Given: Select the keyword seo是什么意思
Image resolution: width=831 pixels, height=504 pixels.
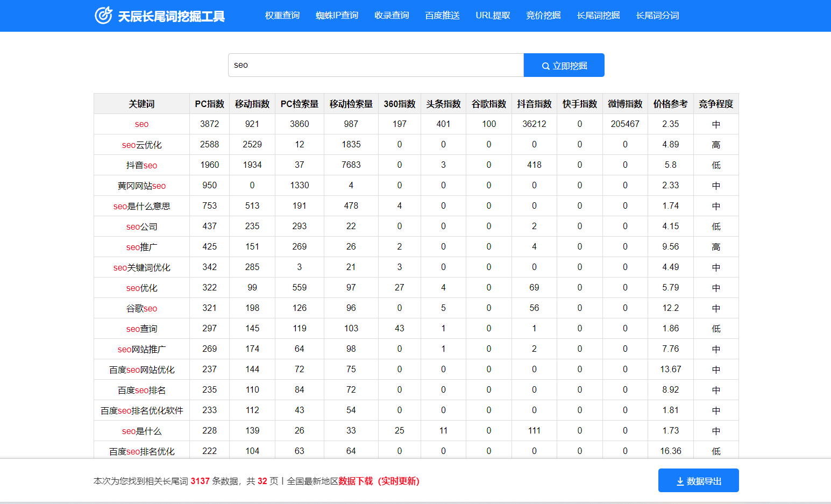Looking at the screenshot, I should tap(141, 206).
